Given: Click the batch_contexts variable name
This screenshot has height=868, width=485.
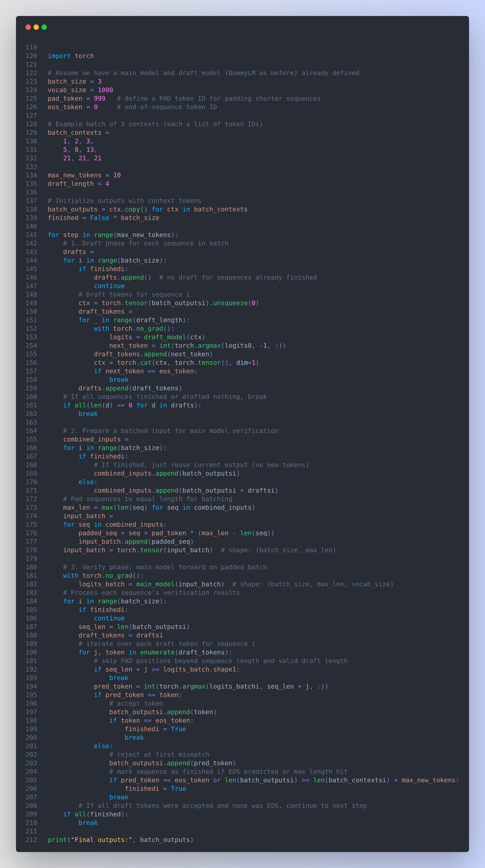Looking at the screenshot, I should 74,133.
